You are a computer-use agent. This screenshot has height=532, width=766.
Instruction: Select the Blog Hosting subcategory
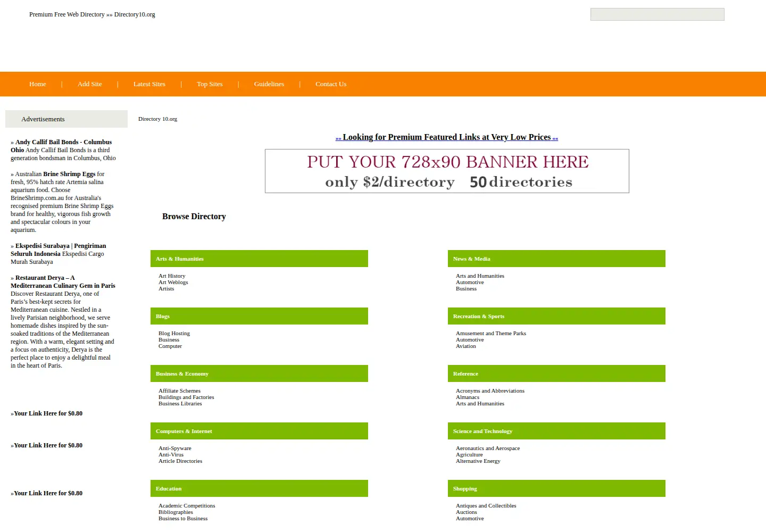click(174, 334)
